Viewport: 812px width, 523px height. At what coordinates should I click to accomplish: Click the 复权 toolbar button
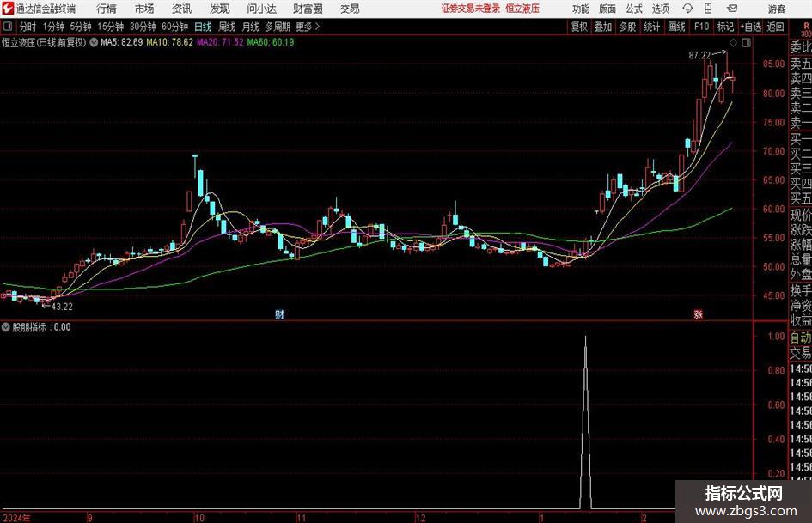[x=579, y=27]
